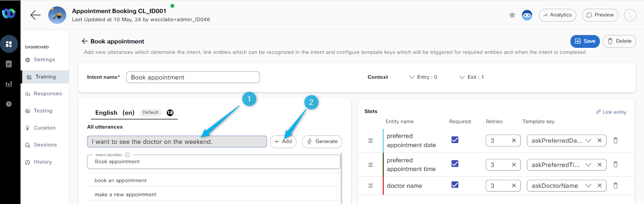Go back using the Book appointment arrow
This screenshot has height=204, width=644.
(85, 41)
